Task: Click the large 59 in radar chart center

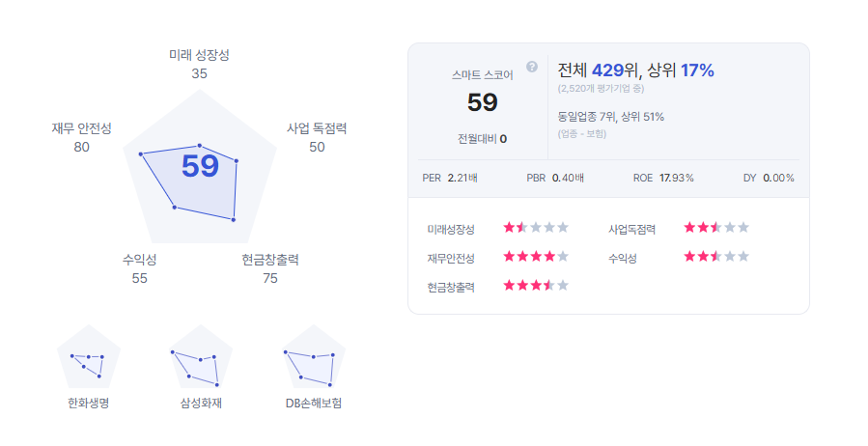Action: point(201,166)
